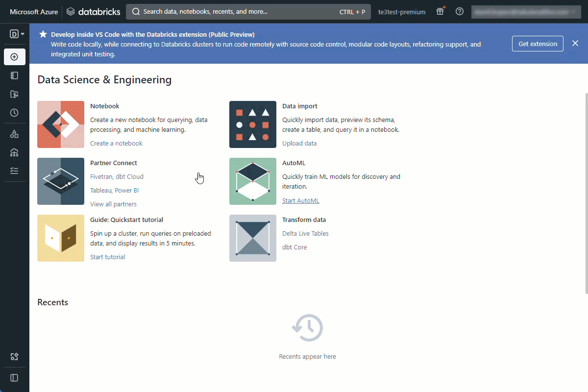Open the Create menu with the plus icon
The height and width of the screenshot is (392, 588).
point(15,57)
